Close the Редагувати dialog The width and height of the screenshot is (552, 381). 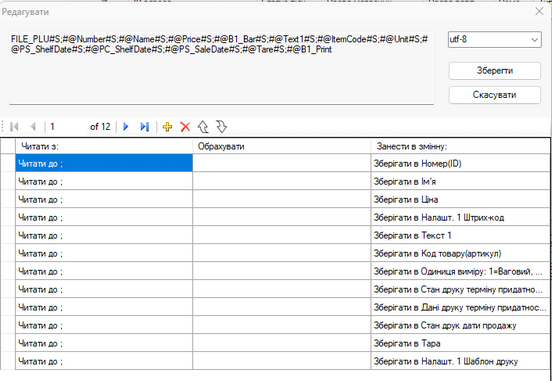click(539, 12)
